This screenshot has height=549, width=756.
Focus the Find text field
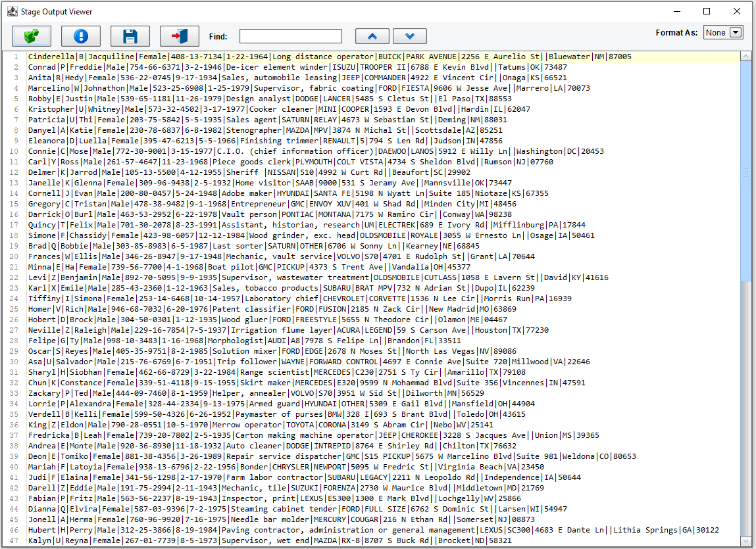click(291, 36)
